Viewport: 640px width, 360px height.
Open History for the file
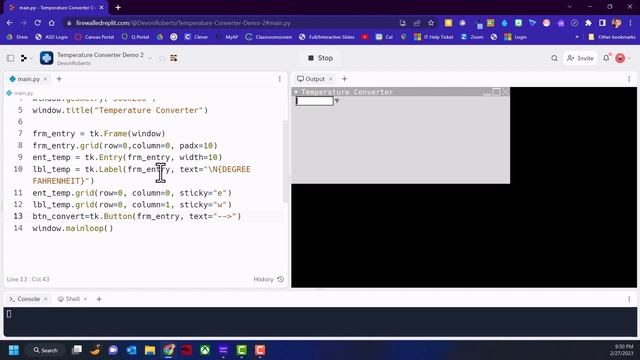point(269,279)
